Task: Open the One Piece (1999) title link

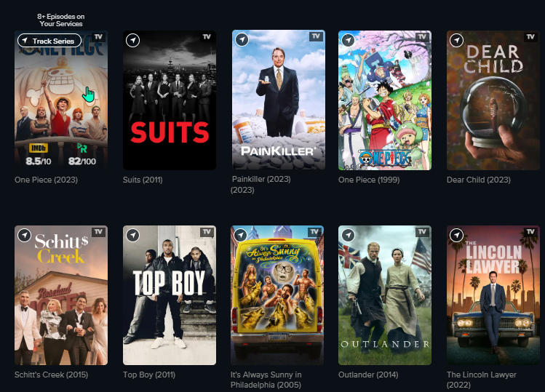Action: [x=369, y=180]
